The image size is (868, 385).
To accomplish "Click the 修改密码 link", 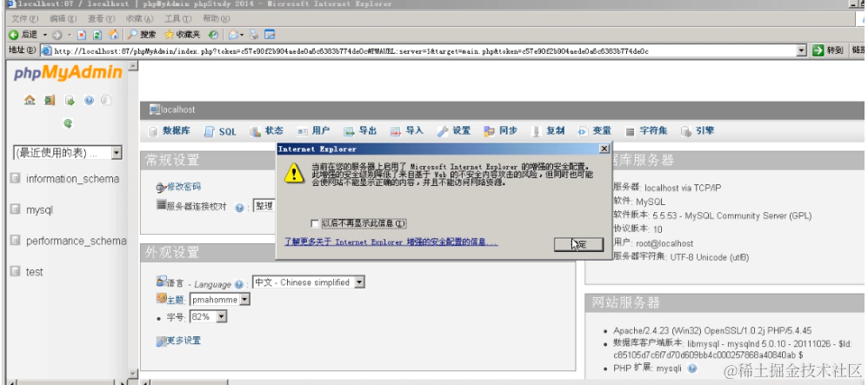I will pyautogui.click(x=184, y=187).
